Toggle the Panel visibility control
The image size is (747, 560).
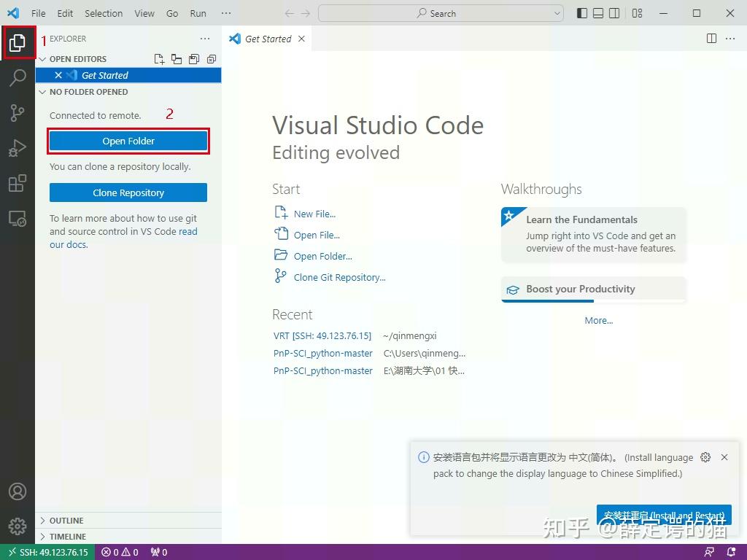point(598,12)
